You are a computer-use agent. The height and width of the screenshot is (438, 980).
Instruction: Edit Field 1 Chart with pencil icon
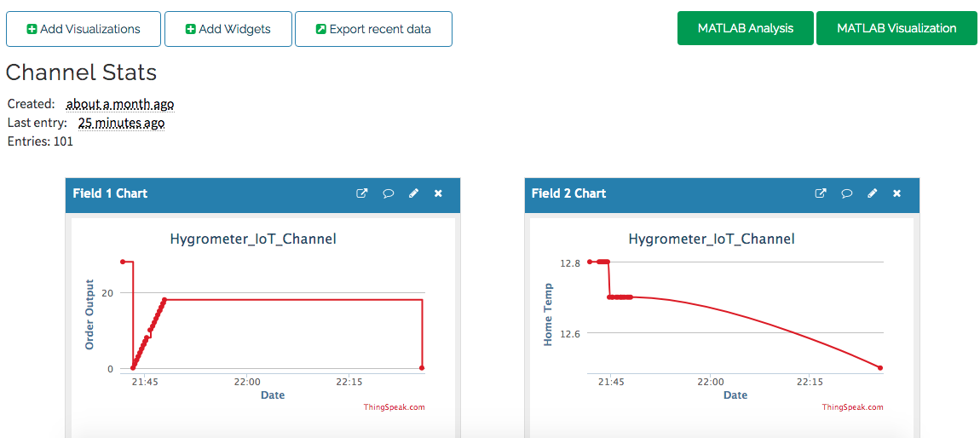coord(413,193)
